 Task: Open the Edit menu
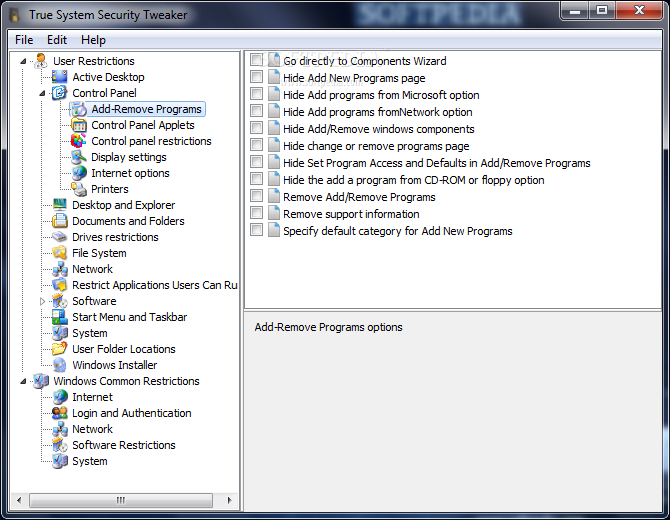click(x=57, y=40)
